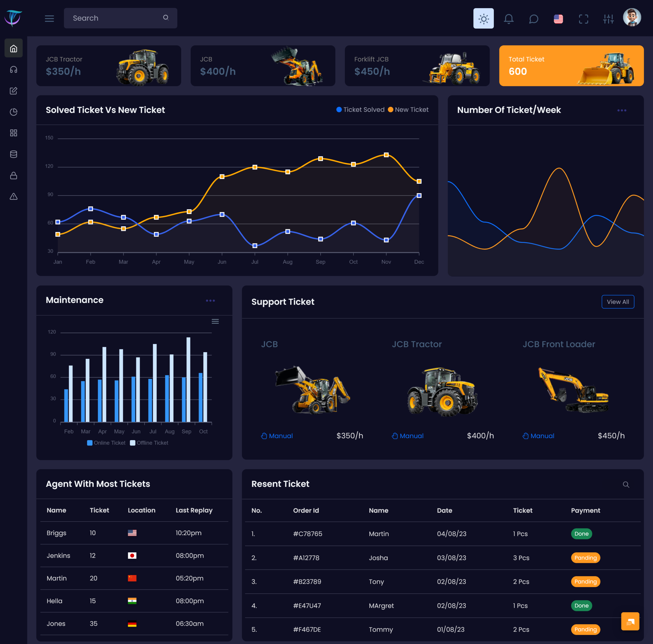Click the Panding badge for Josha

[x=585, y=558]
